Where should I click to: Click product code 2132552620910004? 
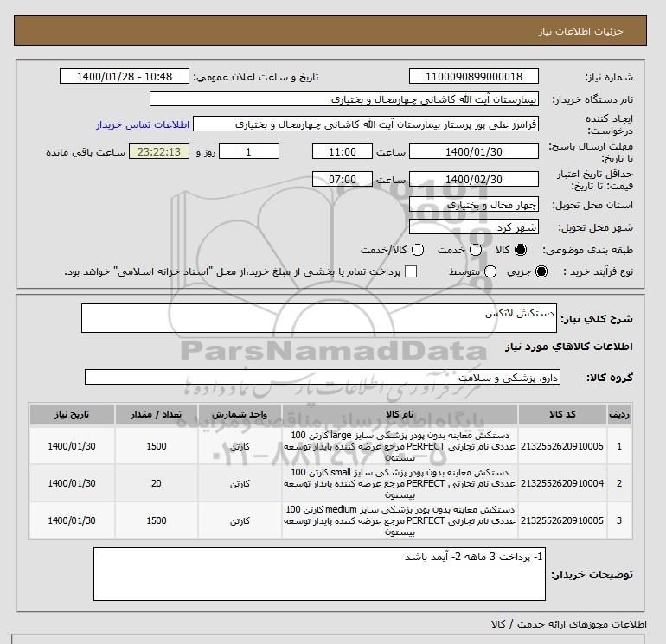click(x=562, y=483)
